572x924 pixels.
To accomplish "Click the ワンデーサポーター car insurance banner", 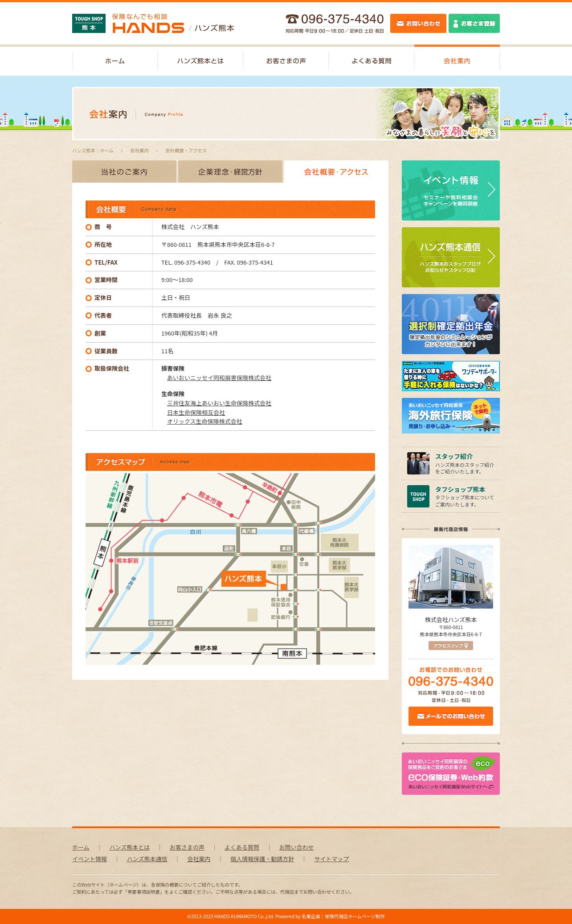I will (x=451, y=376).
